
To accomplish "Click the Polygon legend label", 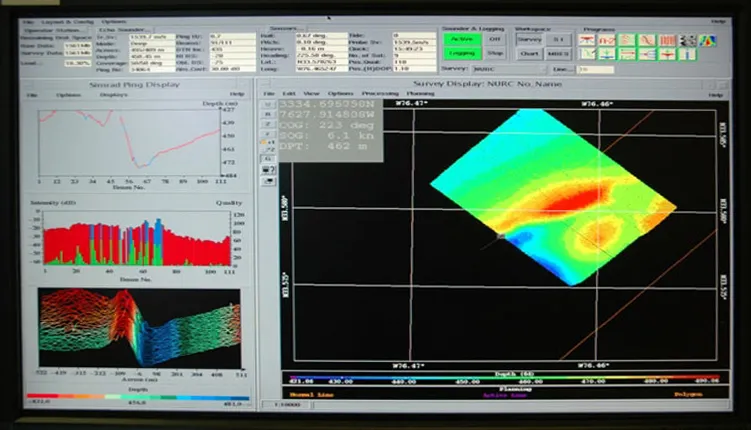I will point(688,395).
